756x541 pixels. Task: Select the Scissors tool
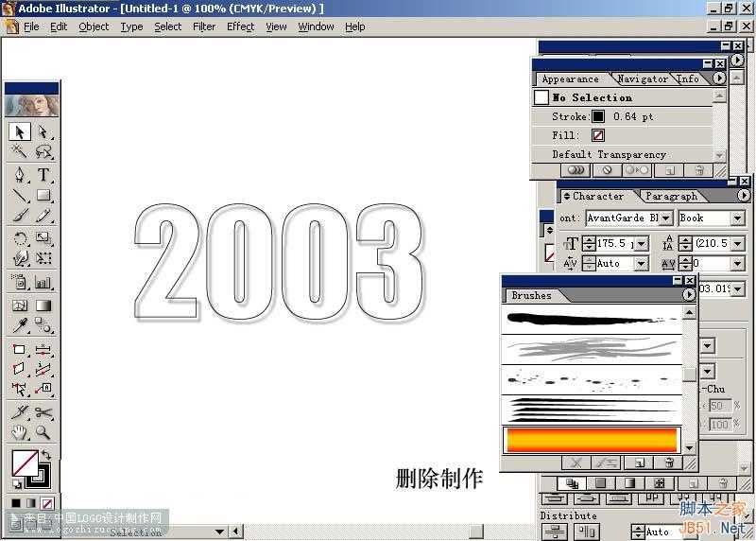pyautogui.click(x=43, y=412)
